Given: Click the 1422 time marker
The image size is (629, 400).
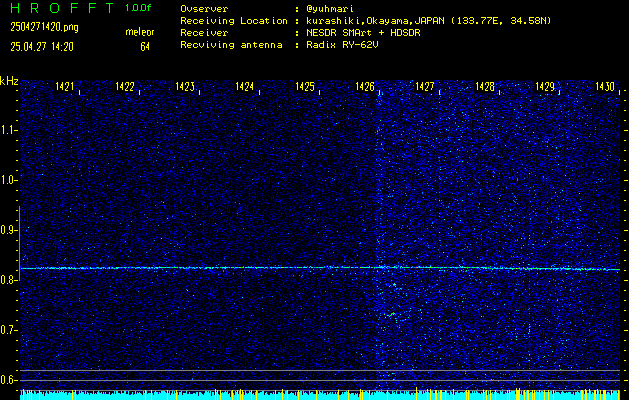Looking at the screenshot, I should [125, 86].
